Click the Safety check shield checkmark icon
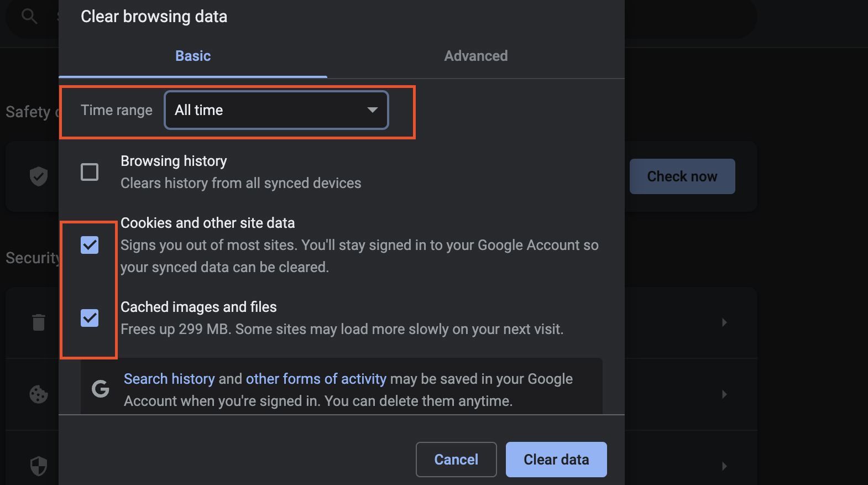Screen dimensions: 868x485 coord(39,176)
